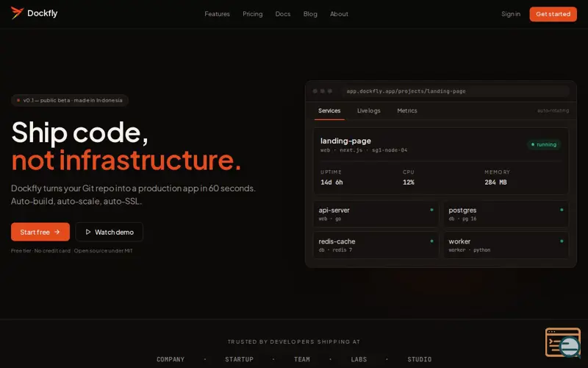Click the LABS logo text
Viewport: 588px width, 368px height.
359,359
